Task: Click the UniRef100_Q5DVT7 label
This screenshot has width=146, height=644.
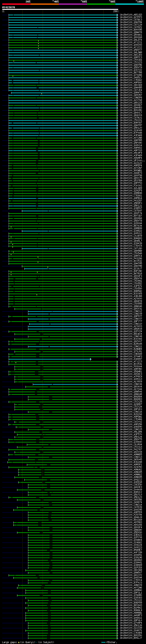Action: coord(131,50)
